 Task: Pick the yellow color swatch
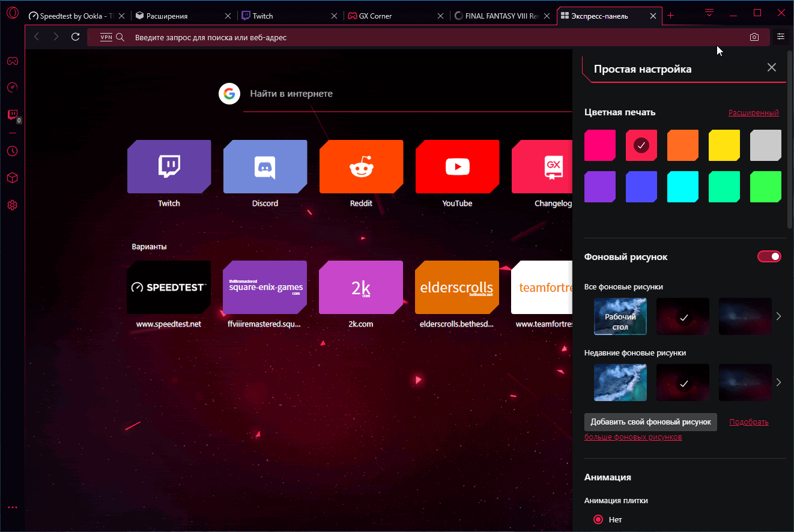coord(724,145)
